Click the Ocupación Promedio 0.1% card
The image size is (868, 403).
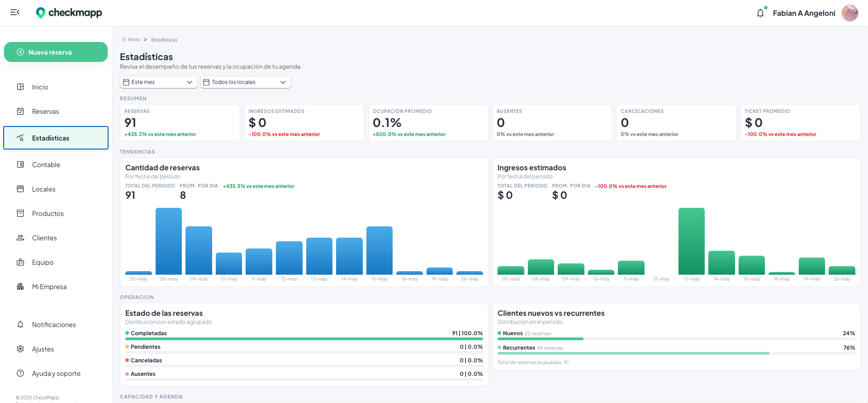[x=428, y=122]
